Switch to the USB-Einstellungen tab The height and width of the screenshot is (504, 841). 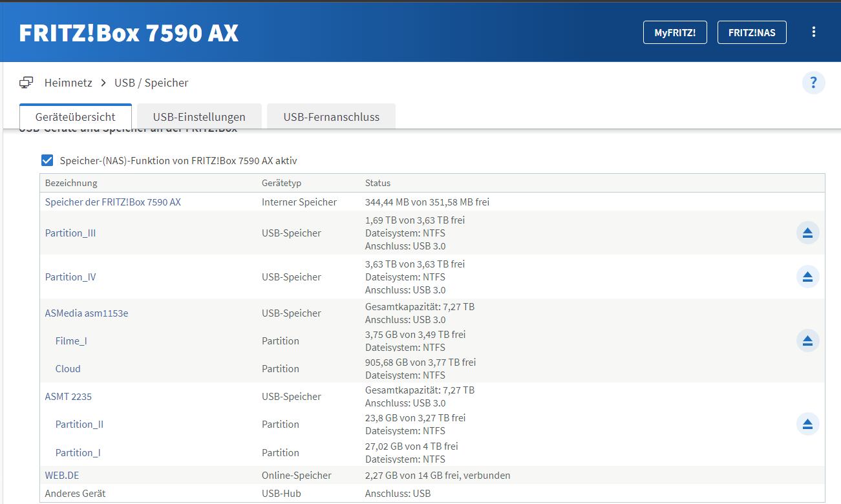pyautogui.click(x=199, y=116)
